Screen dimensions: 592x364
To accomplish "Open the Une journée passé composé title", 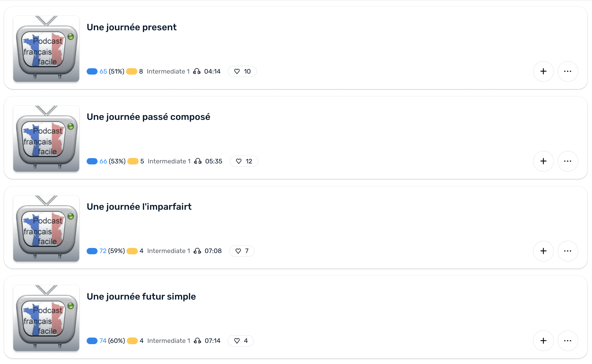I will (x=148, y=117).
